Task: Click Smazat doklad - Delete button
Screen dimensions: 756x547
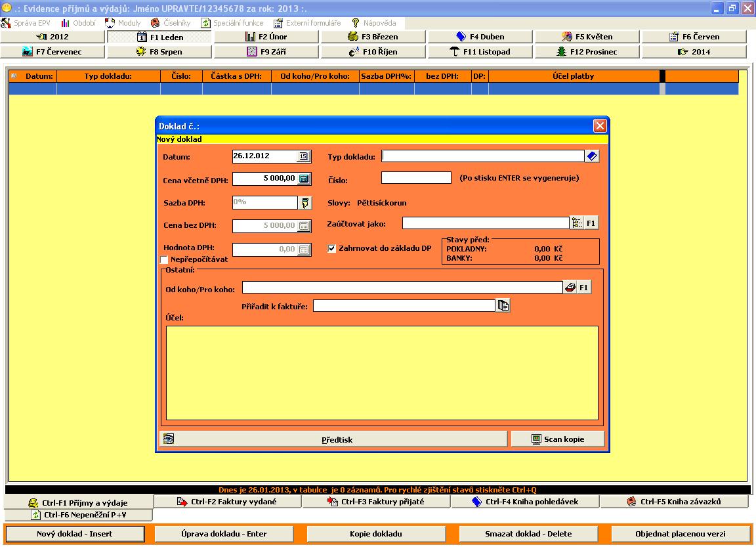Action: click(528, 534)
